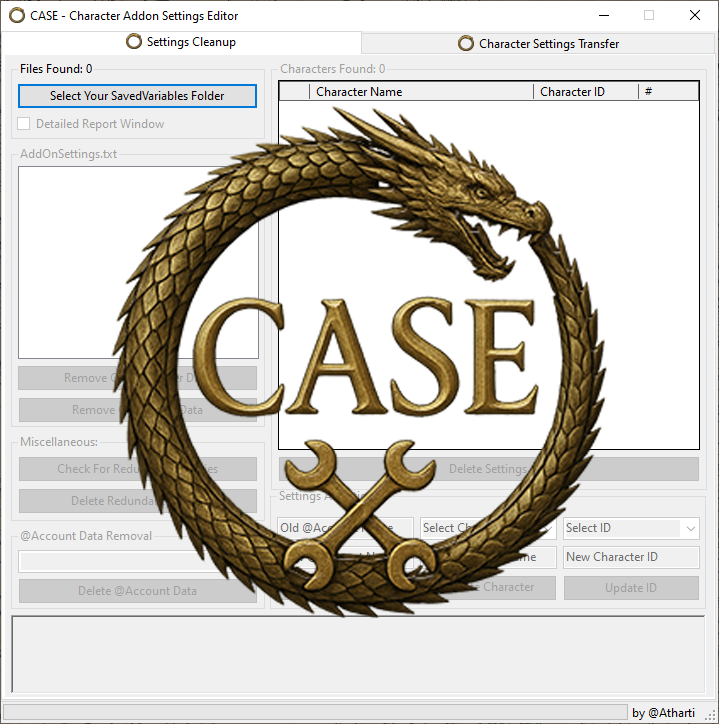
Task: Click the ring icon beside Settings Cleanup
Action: click(x=134, y=42)
